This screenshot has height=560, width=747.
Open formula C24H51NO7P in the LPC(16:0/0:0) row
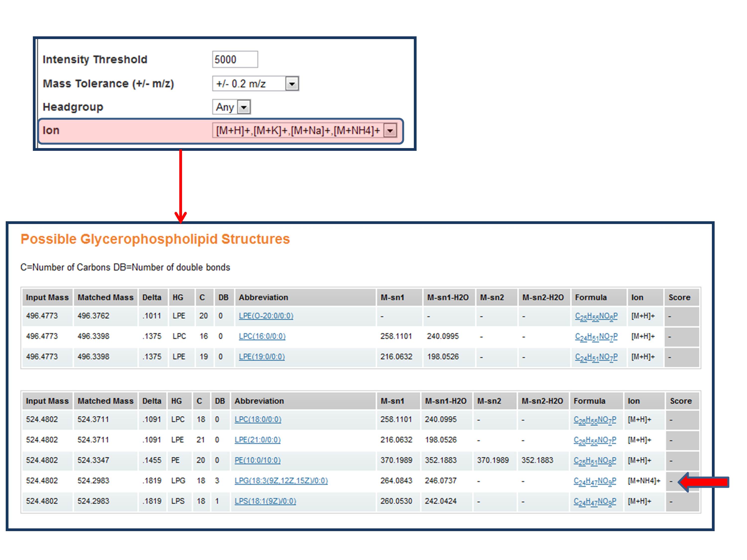(x=596, y=337)
